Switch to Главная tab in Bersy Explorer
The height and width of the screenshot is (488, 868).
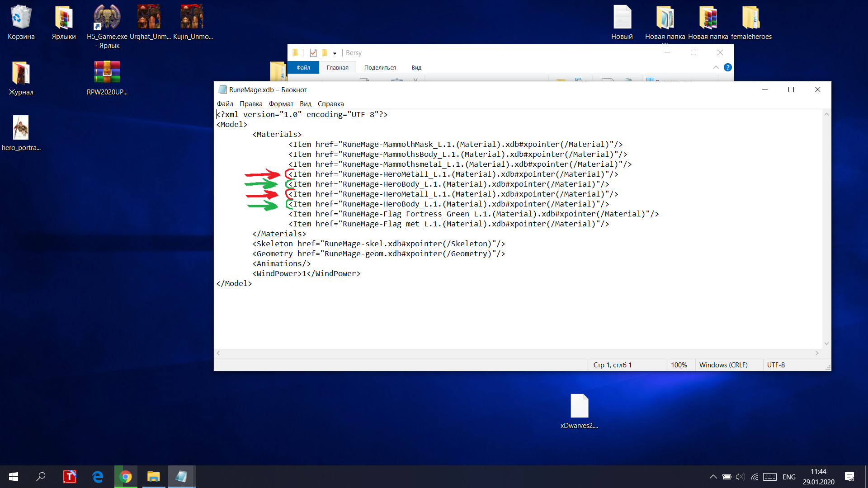338,68
